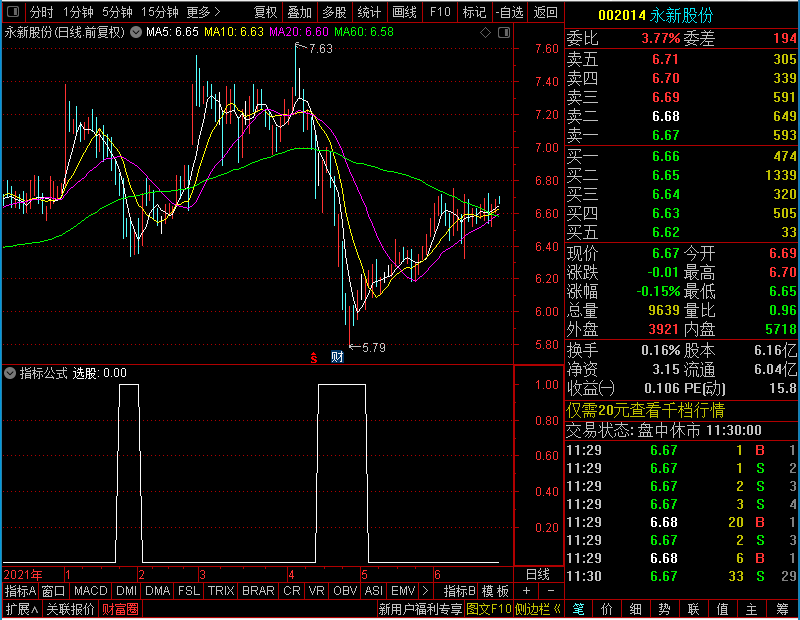800x620 pixels.
Task: Open the dropdown next to 永新股份(日线.前复权)
Action: click(x=136, y=32)
